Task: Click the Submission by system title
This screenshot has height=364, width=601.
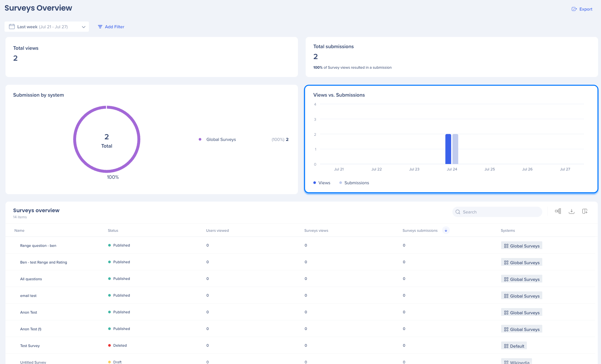Action: coord(39,95)
